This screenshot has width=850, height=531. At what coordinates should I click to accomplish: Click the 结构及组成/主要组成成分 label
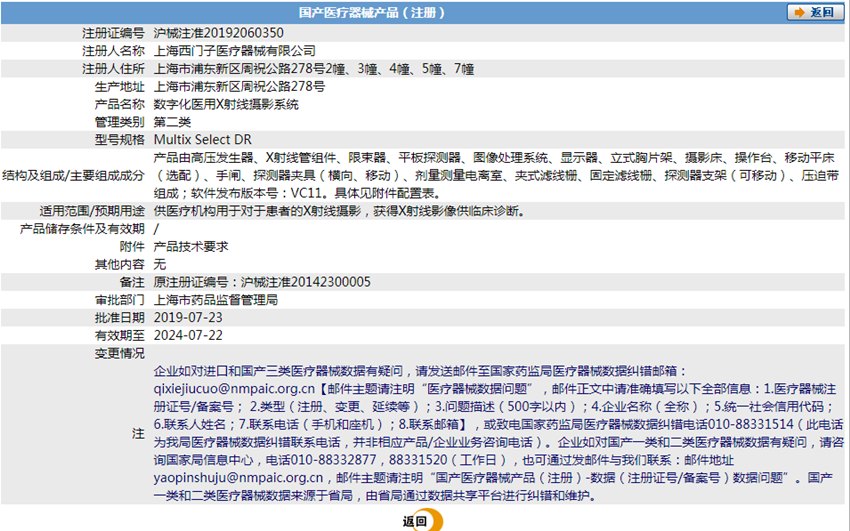pyautogui.click(x=74, y=176)
